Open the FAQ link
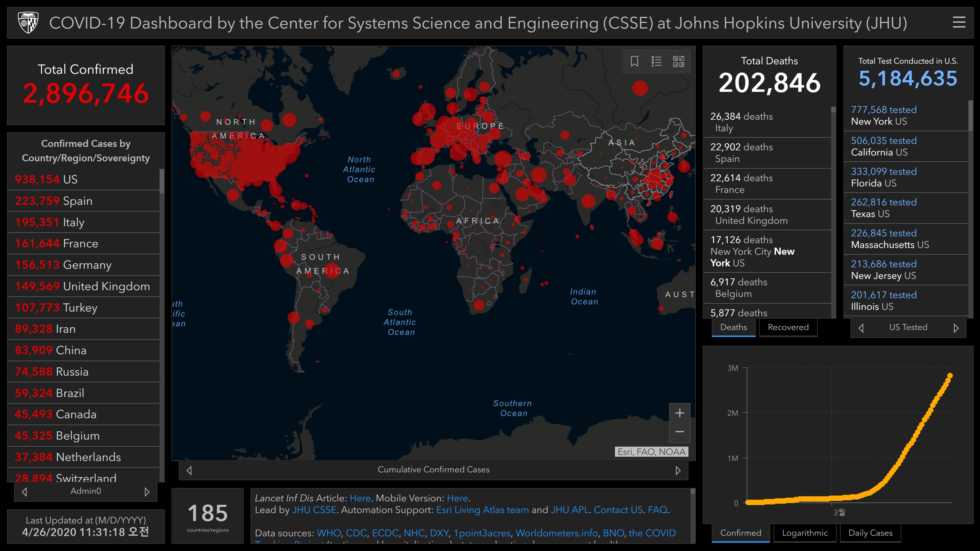Image resolution: width=980 pixels, height=551 pixels. (658, 510)
